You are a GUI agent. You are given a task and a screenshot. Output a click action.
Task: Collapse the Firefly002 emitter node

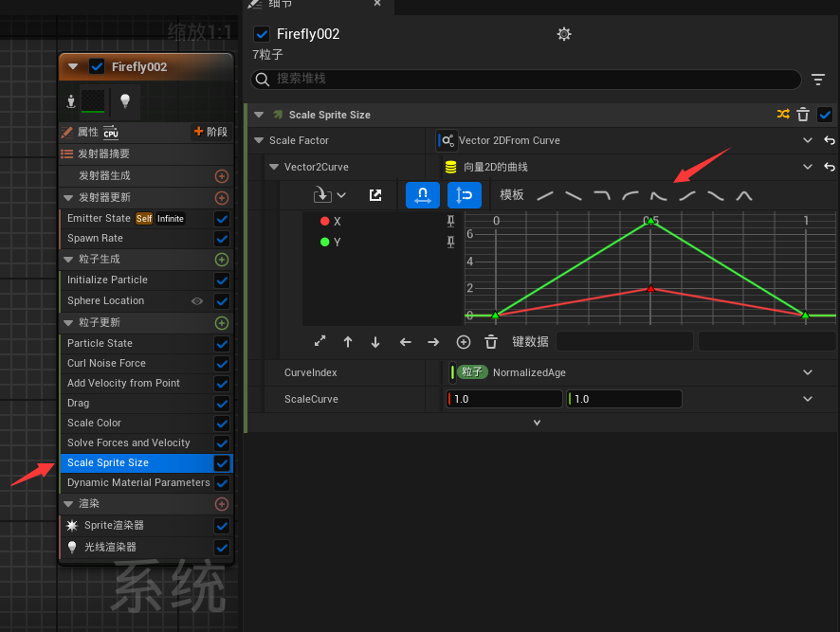coord(73,66)
